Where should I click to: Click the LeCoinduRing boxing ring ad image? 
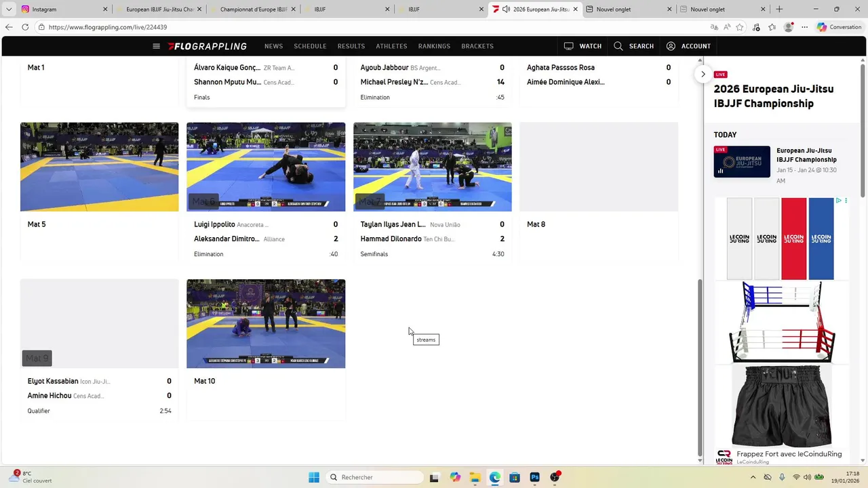coord(782,322)
